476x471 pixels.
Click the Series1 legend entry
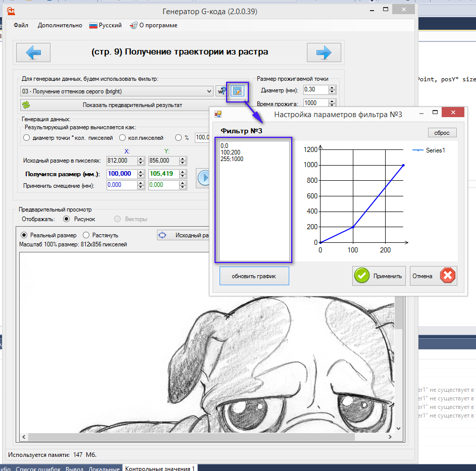[429, 150]
